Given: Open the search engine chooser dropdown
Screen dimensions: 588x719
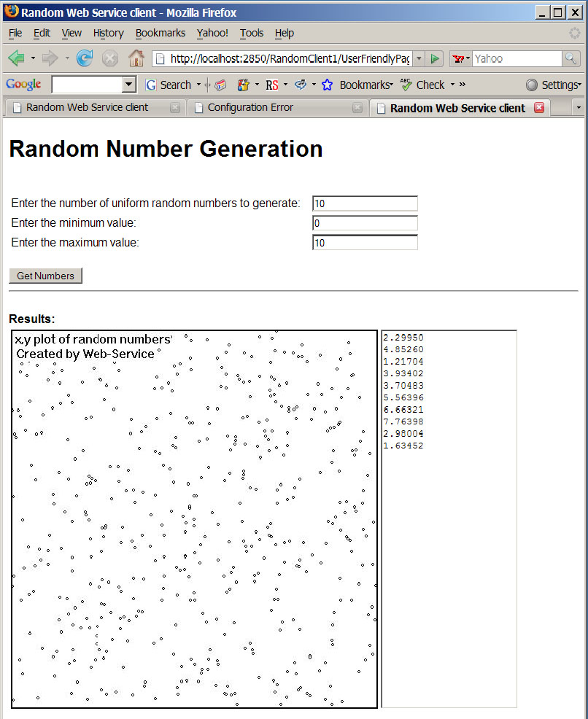Looking at the screenshot, I should coord(468,58).
